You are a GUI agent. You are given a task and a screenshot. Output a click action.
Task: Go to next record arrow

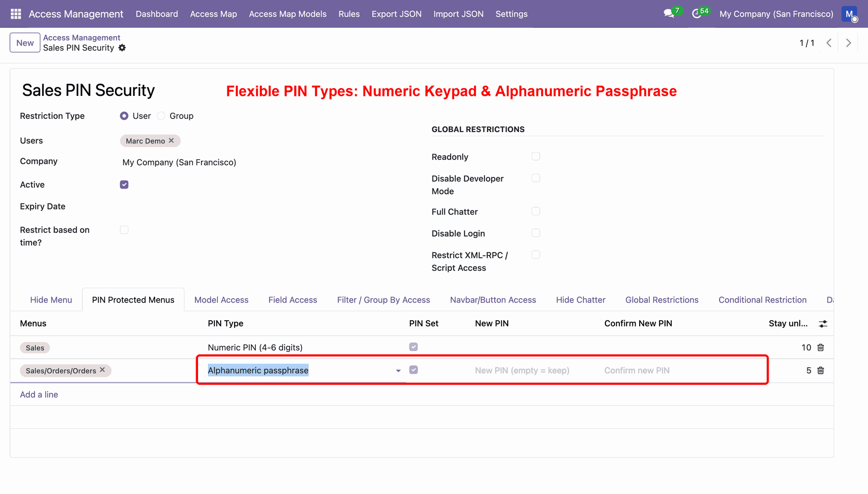click(x=849, y=43)
